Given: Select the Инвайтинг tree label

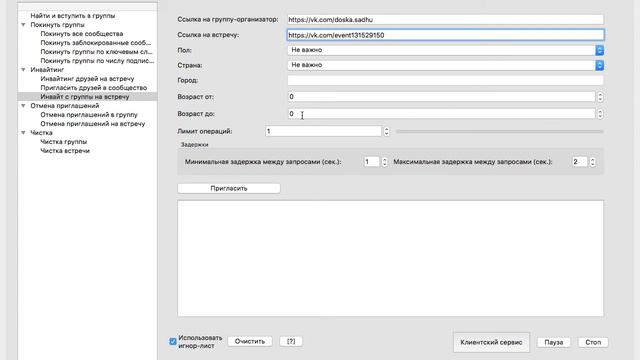Looking at the screenshot, I should [x=47, y=70].
